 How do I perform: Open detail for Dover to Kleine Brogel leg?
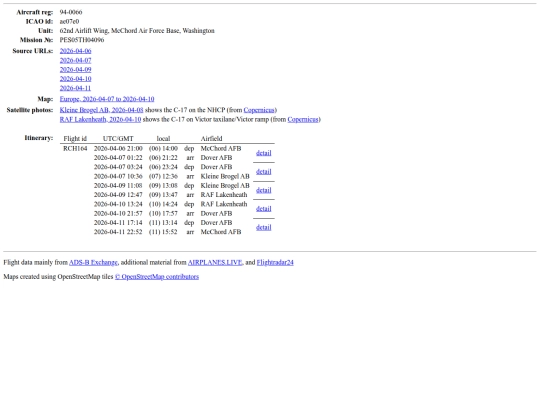click(x=263, y=172)
